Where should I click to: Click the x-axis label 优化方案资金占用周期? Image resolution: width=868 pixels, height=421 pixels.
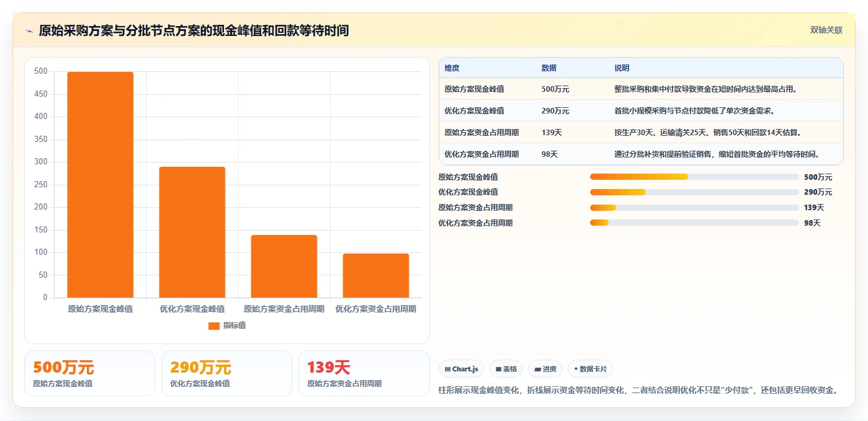tap(376, 309)
